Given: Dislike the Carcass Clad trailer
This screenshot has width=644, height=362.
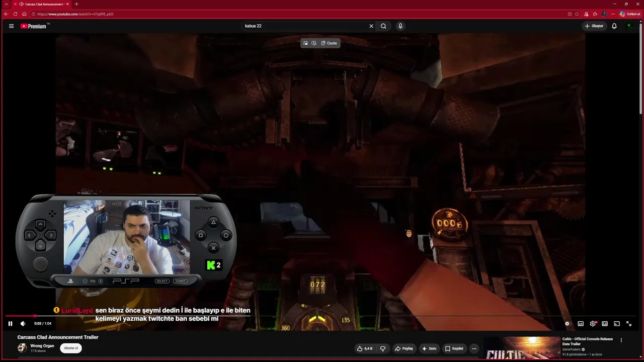Looking at the screenshot, I should pyautogui.click(x=383, y=348).
